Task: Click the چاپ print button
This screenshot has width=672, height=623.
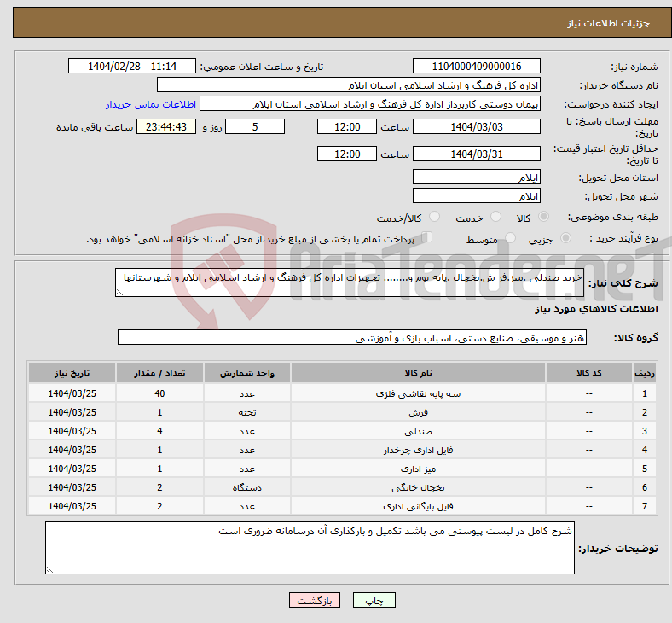Action: (374, 600)
